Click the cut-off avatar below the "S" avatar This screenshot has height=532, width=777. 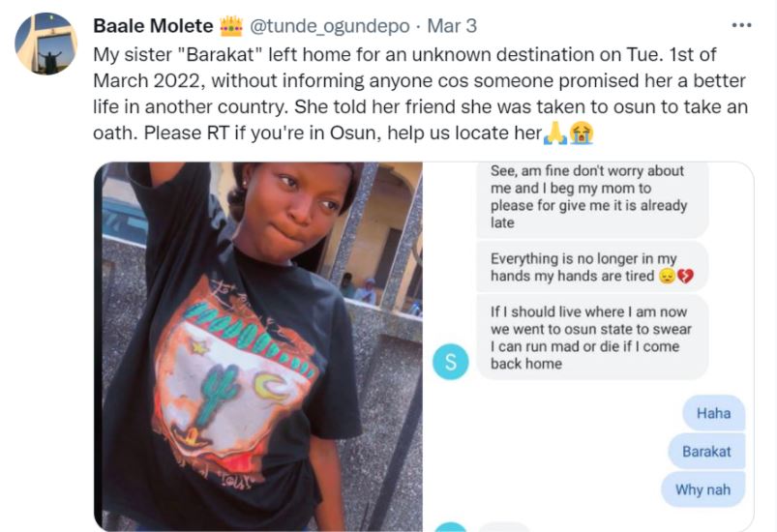pos(451,527)
